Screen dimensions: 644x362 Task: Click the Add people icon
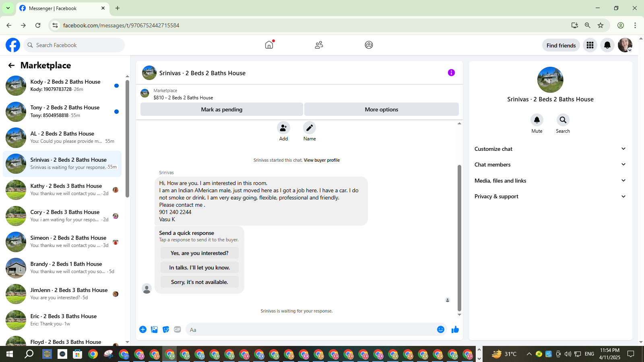coord(283,128)
